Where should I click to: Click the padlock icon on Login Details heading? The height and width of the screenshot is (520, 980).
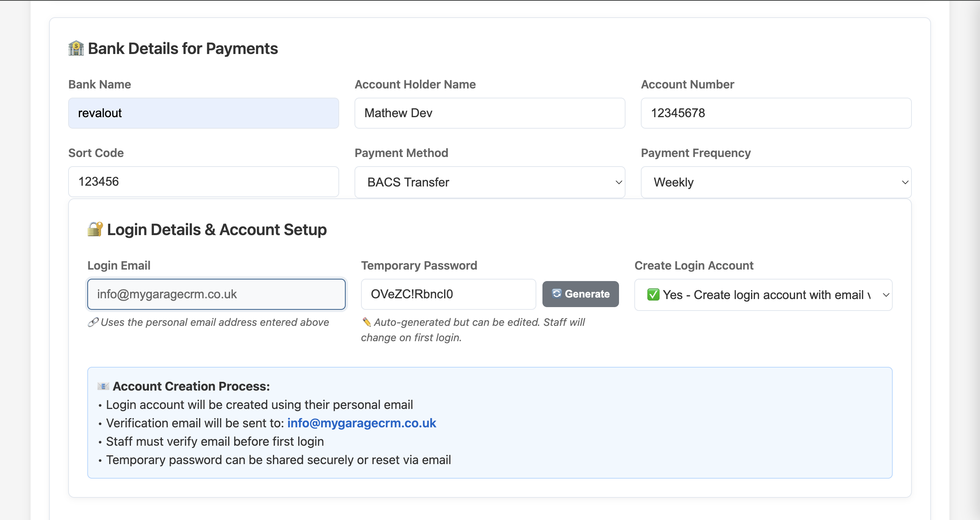(95, 229)
